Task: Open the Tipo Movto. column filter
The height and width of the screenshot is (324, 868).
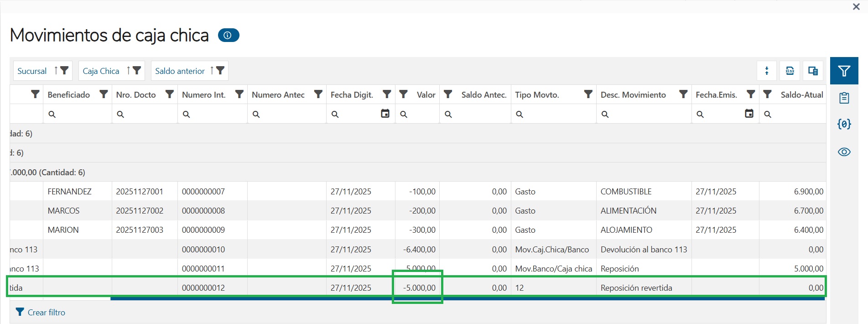Action: tap(588, 94)
